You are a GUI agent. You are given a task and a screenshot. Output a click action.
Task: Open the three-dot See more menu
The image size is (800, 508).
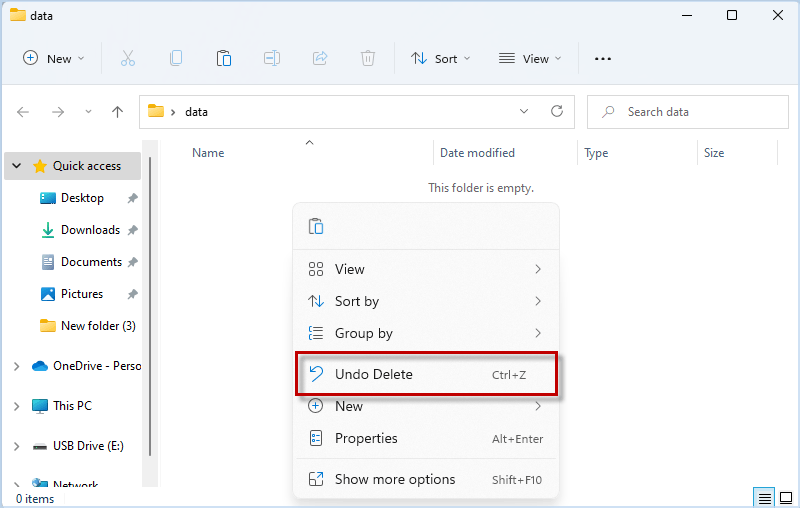click(603, 59)
